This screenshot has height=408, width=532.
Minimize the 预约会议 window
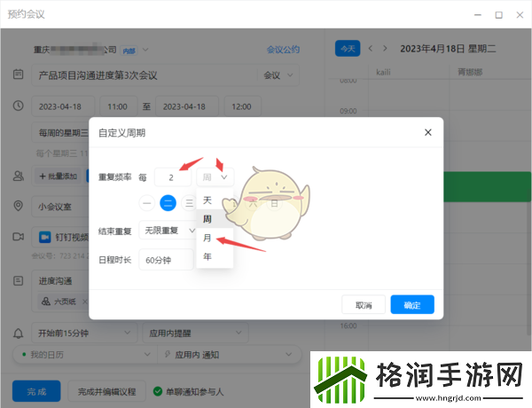[478, 15]
